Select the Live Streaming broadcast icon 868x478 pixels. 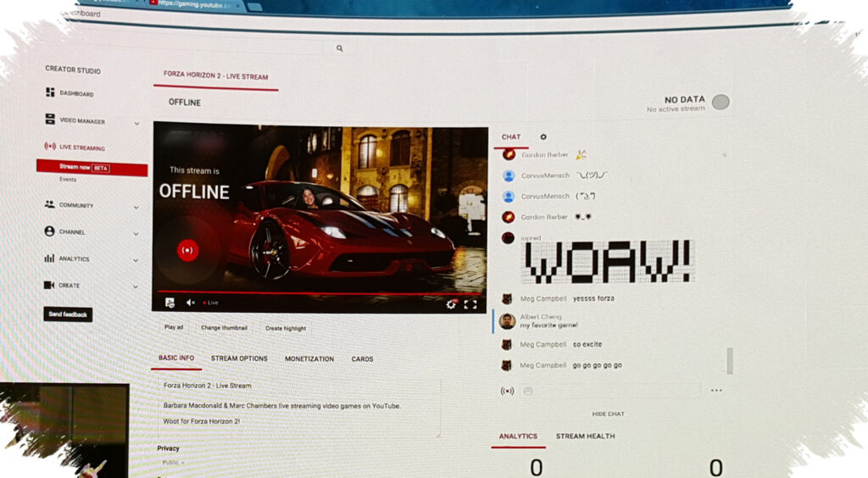(50, 146)
